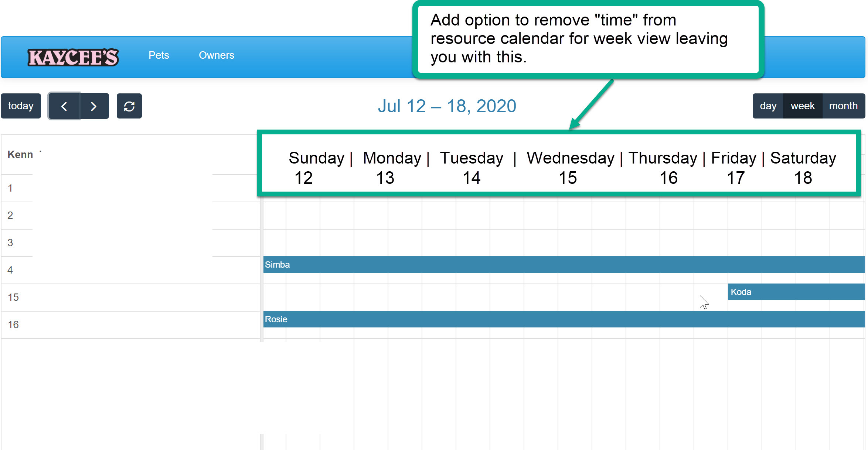This screenshot has height=450, width=868.
Task: Go to previous week with left chevron
Action: coord(64,106)
